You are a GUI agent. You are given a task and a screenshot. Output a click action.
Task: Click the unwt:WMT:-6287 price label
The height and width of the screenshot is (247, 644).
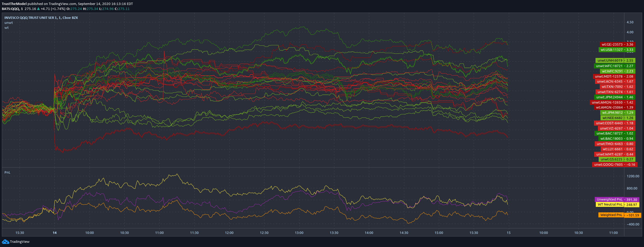click(615, 154)
